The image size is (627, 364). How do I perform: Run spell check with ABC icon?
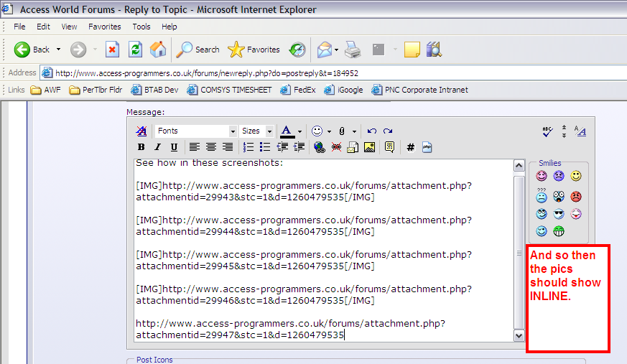547,131
